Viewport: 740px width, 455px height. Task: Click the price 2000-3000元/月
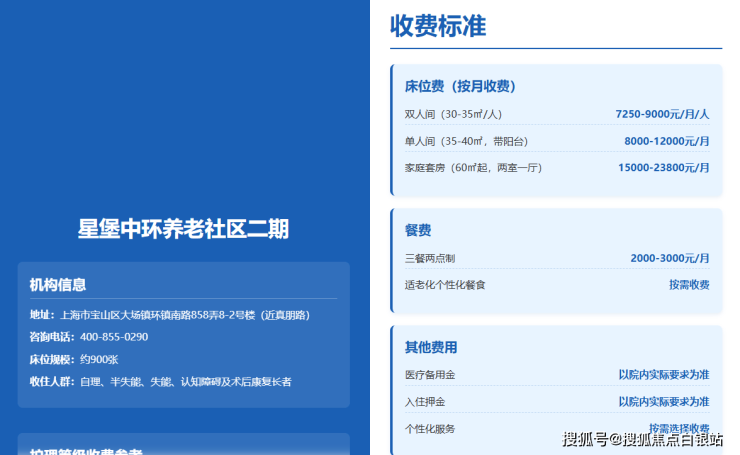pos(670,258)
